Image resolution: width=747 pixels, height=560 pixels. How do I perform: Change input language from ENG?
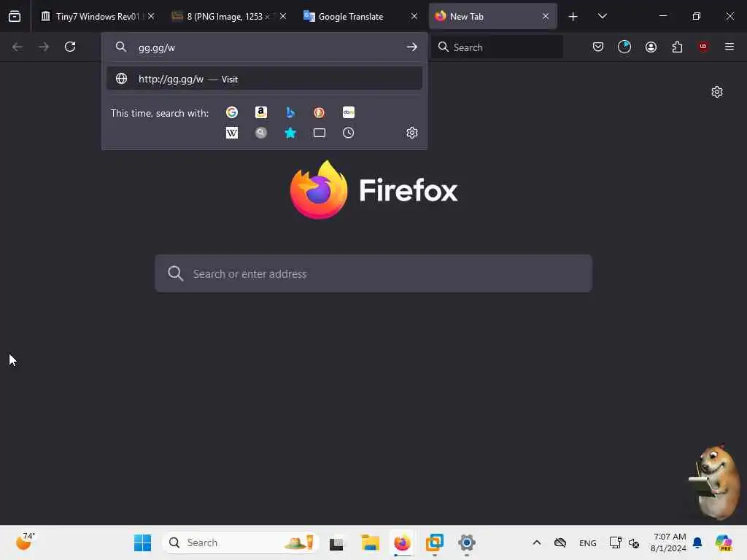588,542
